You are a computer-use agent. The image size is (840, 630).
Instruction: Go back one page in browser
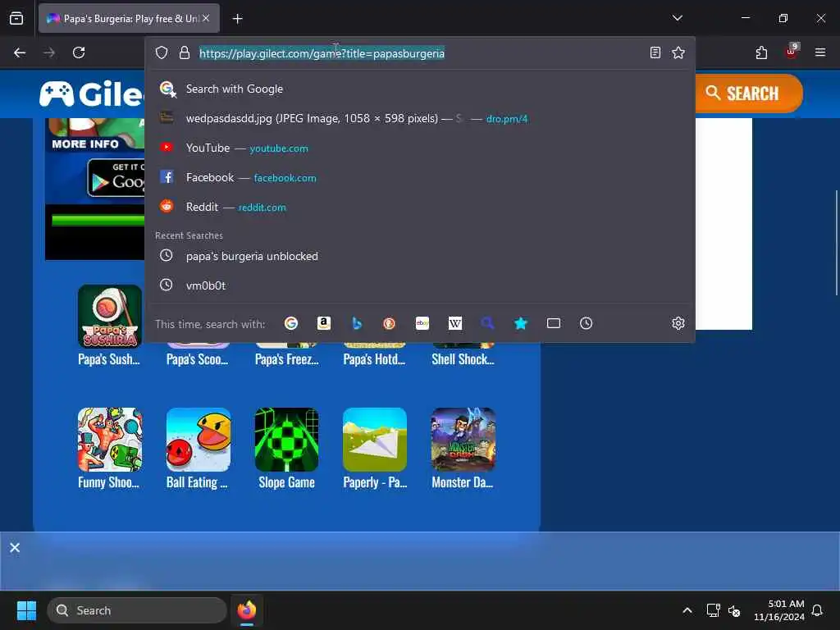[x=20, y=52]
